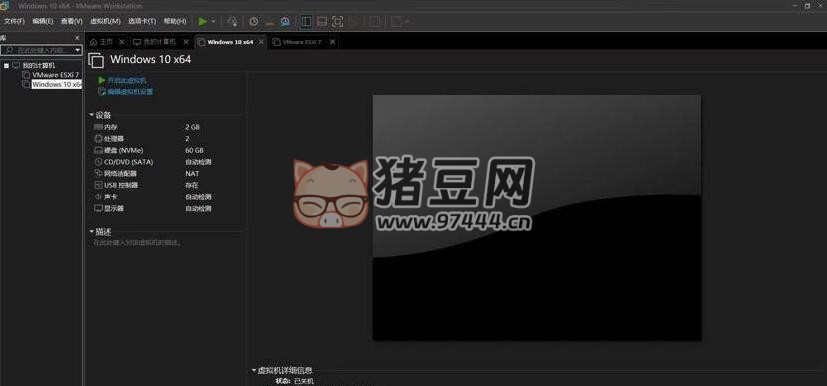Click the NAT network value

pyautogui.click(x=192, y=173)
